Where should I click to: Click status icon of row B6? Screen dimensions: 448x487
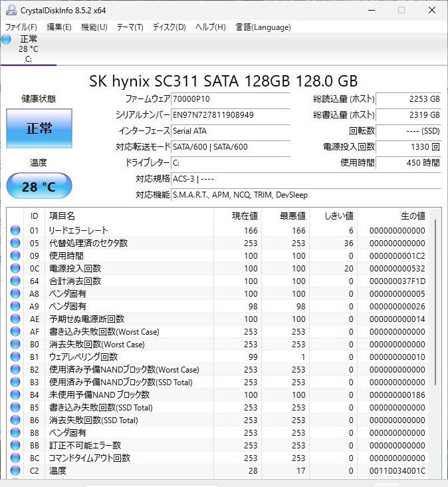click(x=15, y=420)
